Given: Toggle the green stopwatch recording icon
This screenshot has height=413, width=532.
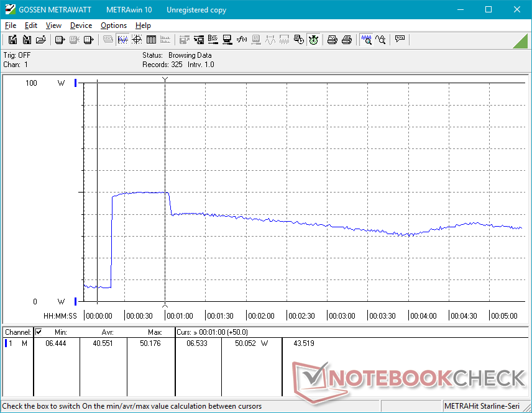Looking at the screenshot, I should tap(313, 40).
